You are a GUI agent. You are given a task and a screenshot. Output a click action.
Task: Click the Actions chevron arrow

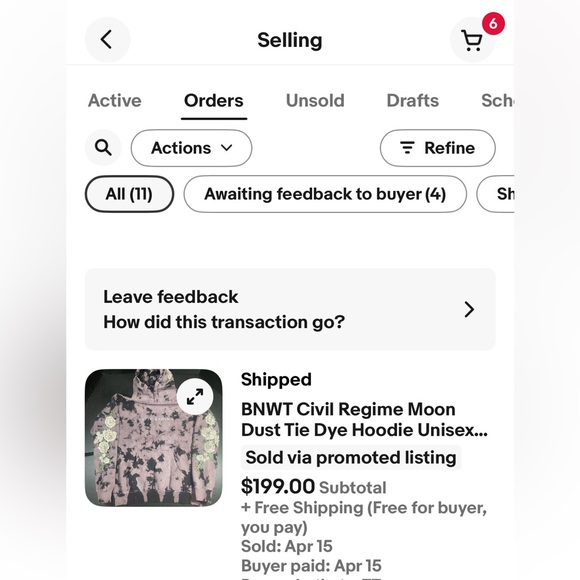(x=227, y=148)
